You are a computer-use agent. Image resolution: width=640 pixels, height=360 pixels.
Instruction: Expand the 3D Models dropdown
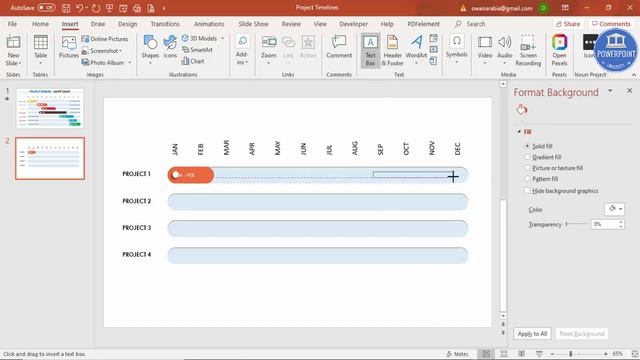click(x=223, y=38)
